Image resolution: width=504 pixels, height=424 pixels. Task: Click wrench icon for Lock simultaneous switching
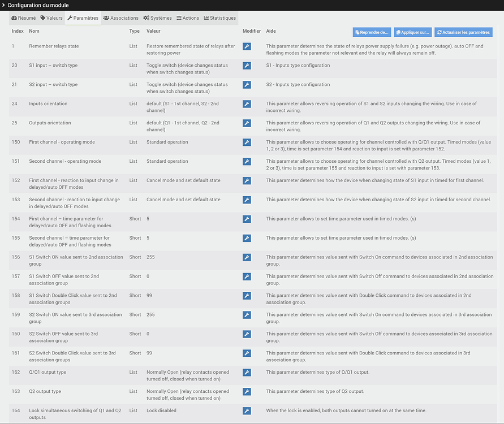[247, 411]
